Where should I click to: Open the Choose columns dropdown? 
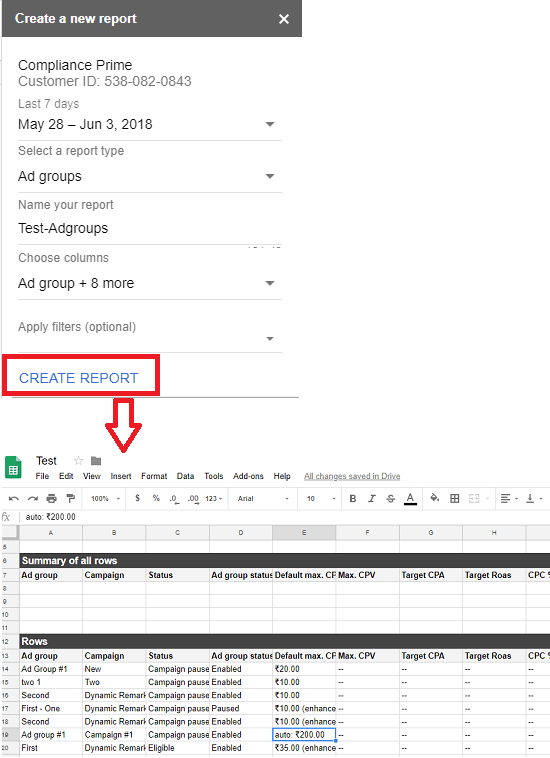tap(150, 283)
